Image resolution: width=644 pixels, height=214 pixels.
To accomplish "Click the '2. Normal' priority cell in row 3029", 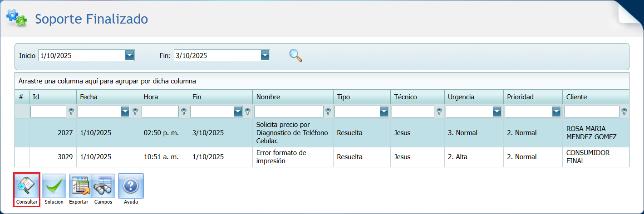I will [533, 157].
